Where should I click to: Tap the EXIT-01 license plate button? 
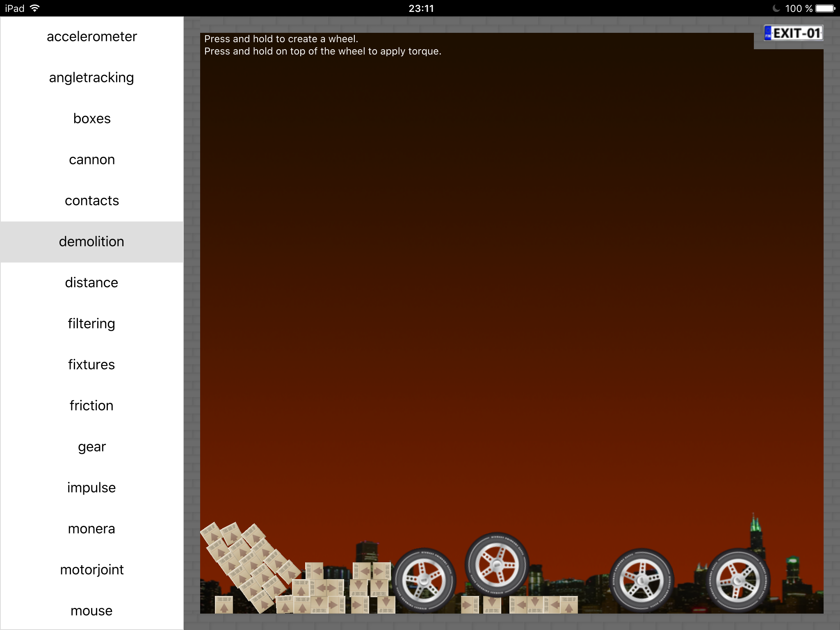(x=793, y=33)
